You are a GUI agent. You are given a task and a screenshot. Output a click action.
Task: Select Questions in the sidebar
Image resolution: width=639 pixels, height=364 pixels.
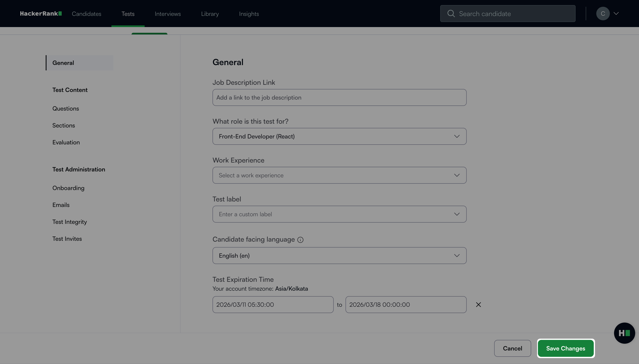(66, 108)
